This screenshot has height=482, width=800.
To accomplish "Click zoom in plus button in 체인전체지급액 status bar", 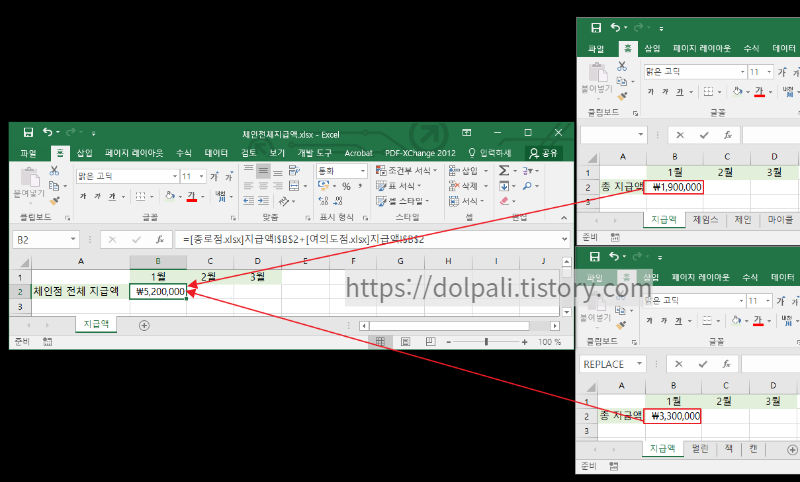I will pyautogui.click(x=524, y=342).
